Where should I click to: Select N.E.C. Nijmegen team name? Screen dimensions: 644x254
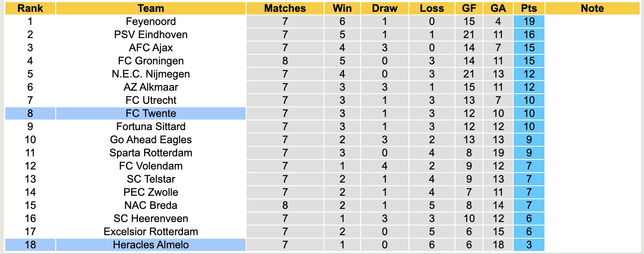point(150,74)
